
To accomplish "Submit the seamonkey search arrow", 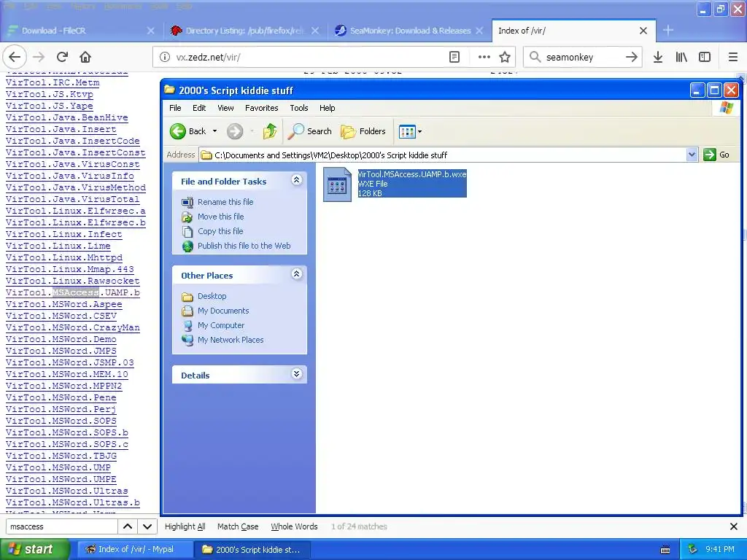I will tap(632, 57).
